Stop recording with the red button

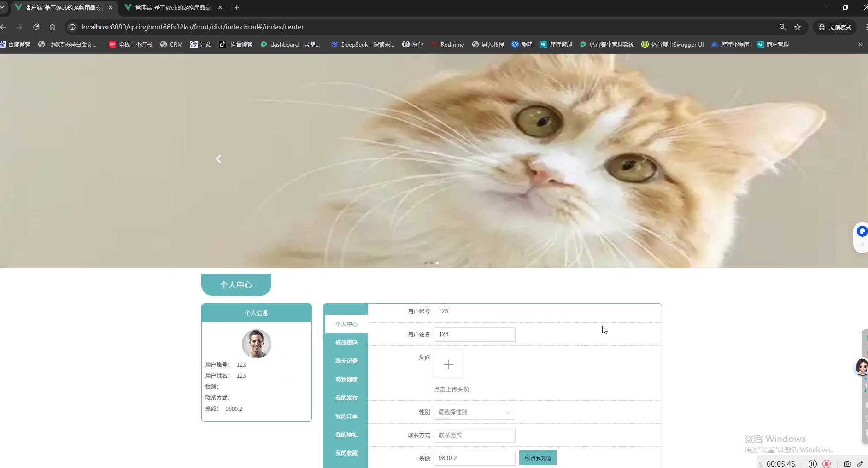click(x=827, y=463)
